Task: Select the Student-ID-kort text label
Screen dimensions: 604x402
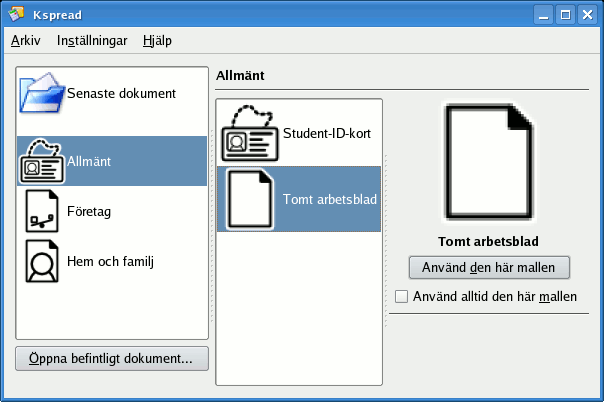Action: pyautogui.click(x=329, y=132)
